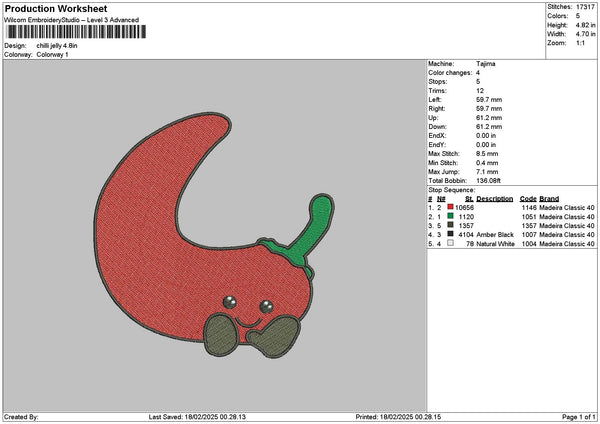Click the Trims value '12'
The width and height of the screenshot is (600, 424).
(480, 91)
